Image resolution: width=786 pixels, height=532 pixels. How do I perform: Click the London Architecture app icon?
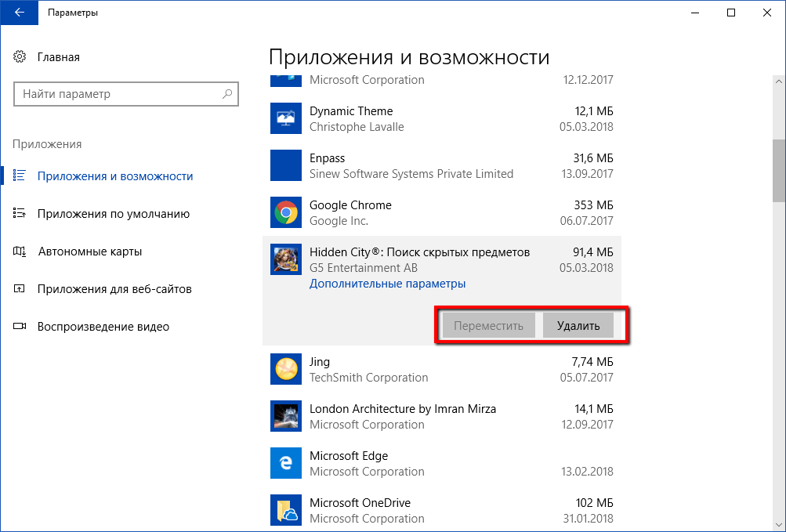tap(285, 416)
